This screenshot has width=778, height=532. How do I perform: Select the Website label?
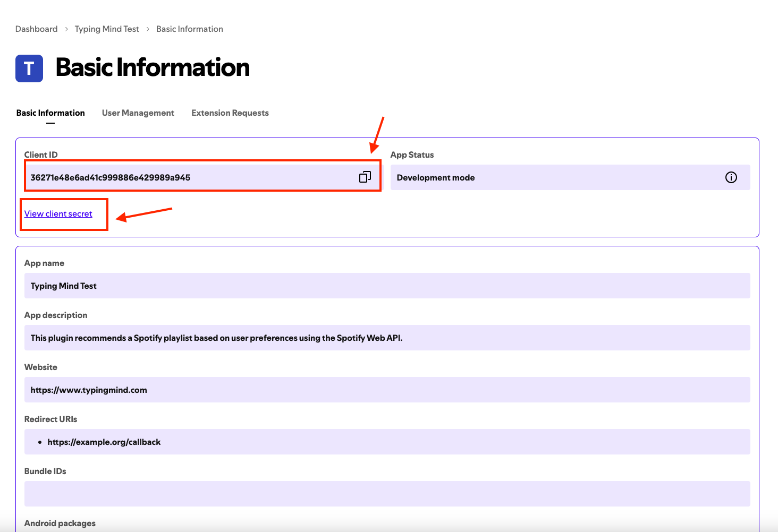41,367
